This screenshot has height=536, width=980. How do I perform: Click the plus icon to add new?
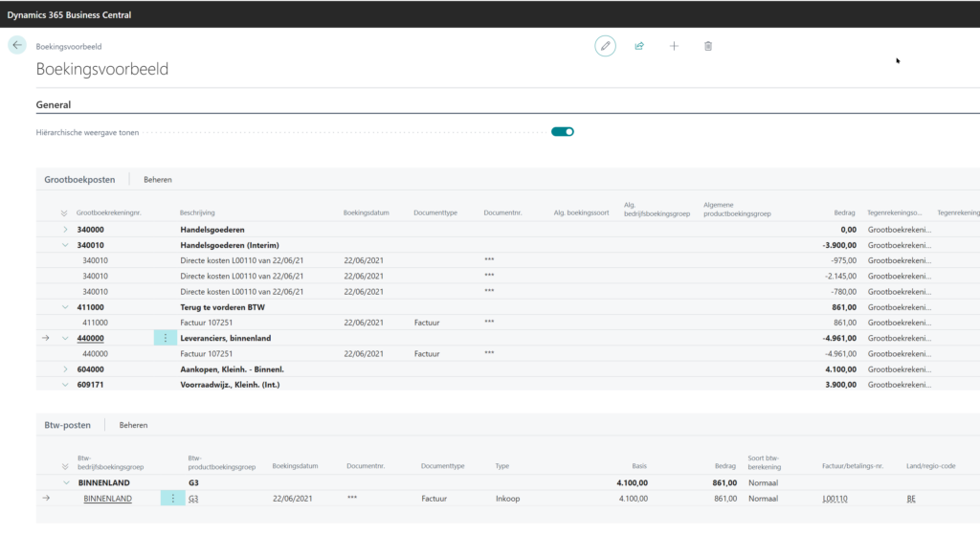[674, 46]
